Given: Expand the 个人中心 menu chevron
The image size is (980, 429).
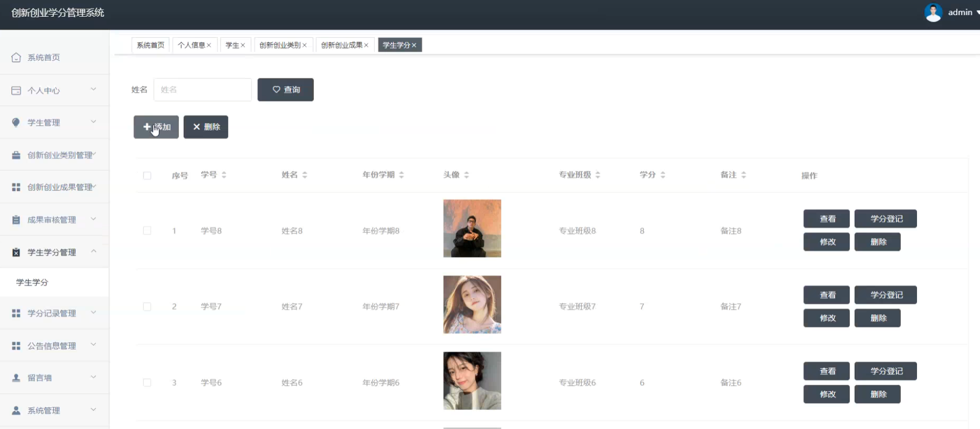Looking at the screenshot, I should point(94,89).
